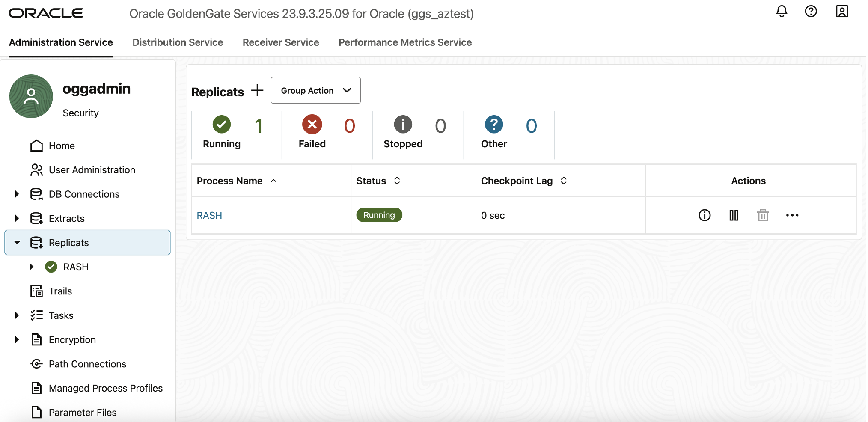This screenshot has width=868, height=422.
Task: Click the Security text under oggadmin
Action: [80, 113]
